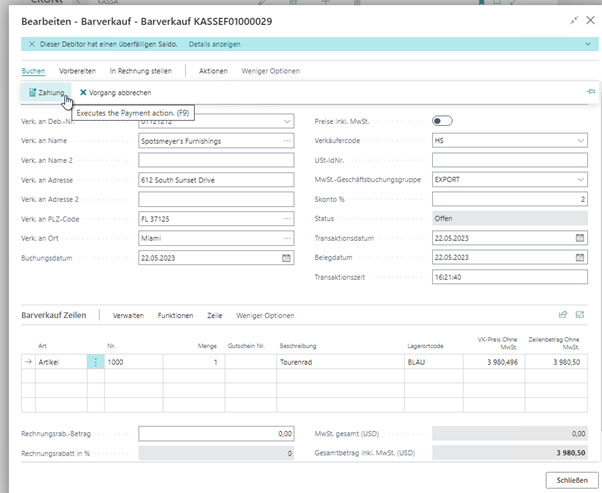Viewport: 602px width, 493px height.
Task: Pin the action bar using the pin icon
Action: [x=590, y=92]
